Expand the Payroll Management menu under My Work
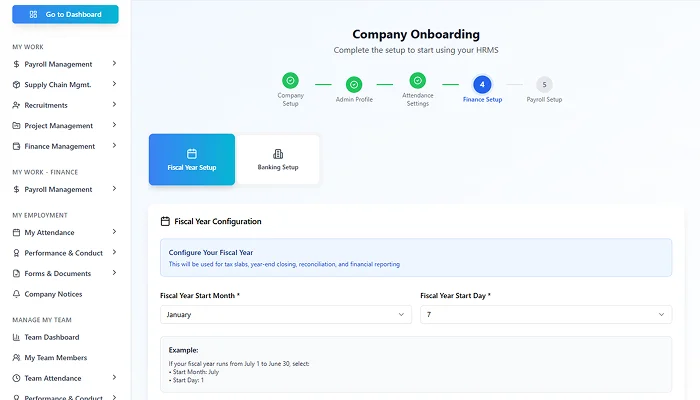 (x=114, y=64)
